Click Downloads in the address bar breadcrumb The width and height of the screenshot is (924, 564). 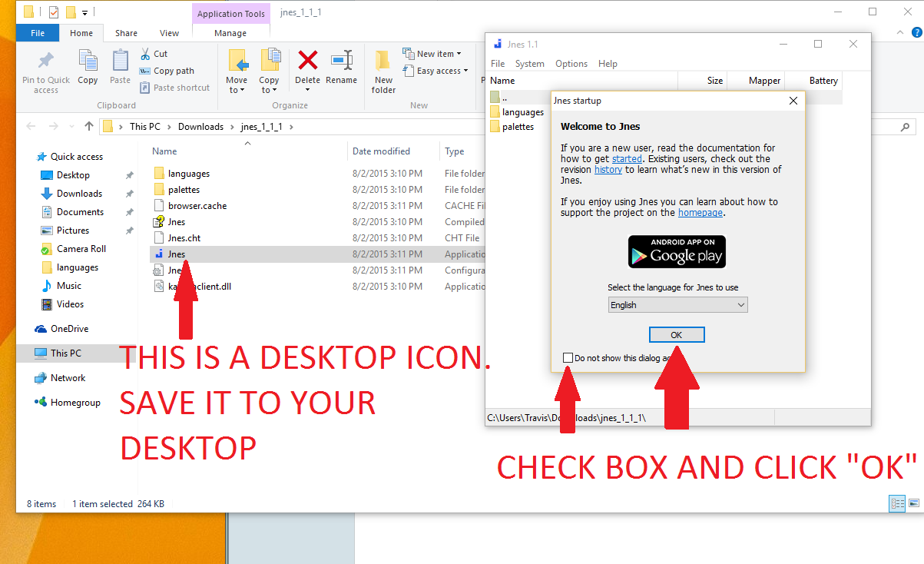200,127
